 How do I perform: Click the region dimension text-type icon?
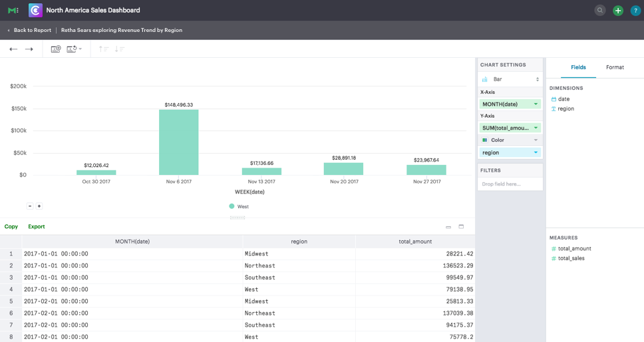coord(554,109)
